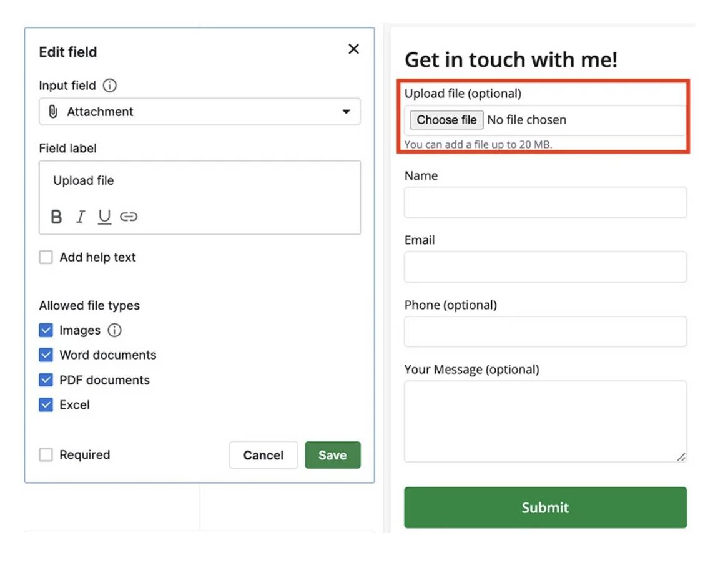Click the Italic formatting icon
This screenshot has height=563, width=728.
80,217
